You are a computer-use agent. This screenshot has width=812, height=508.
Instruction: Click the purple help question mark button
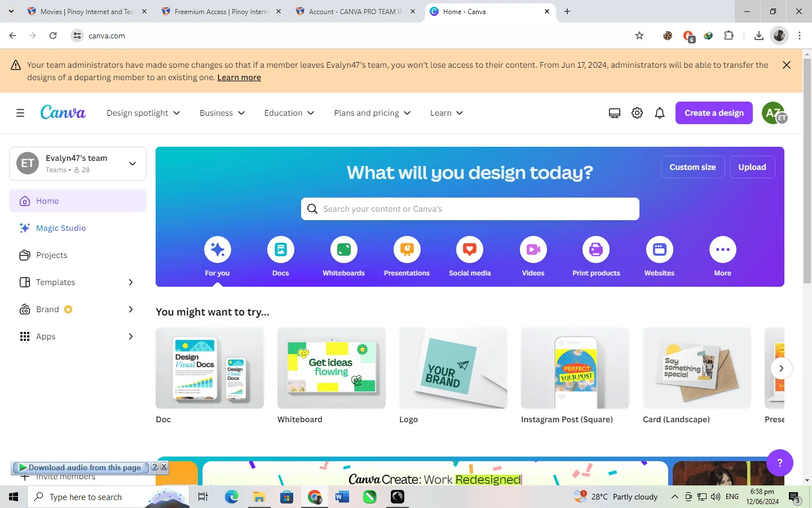pos(780,463)
